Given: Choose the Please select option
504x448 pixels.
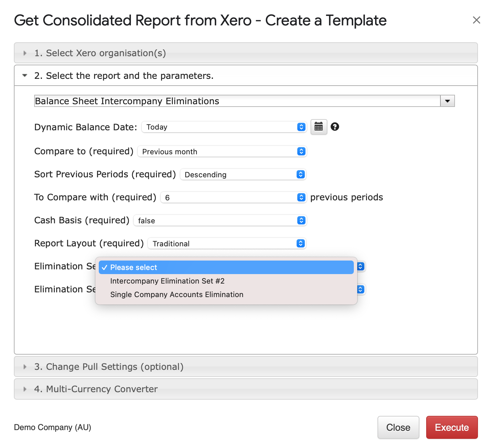Looking at the screenshot, I should pos(226,267).
